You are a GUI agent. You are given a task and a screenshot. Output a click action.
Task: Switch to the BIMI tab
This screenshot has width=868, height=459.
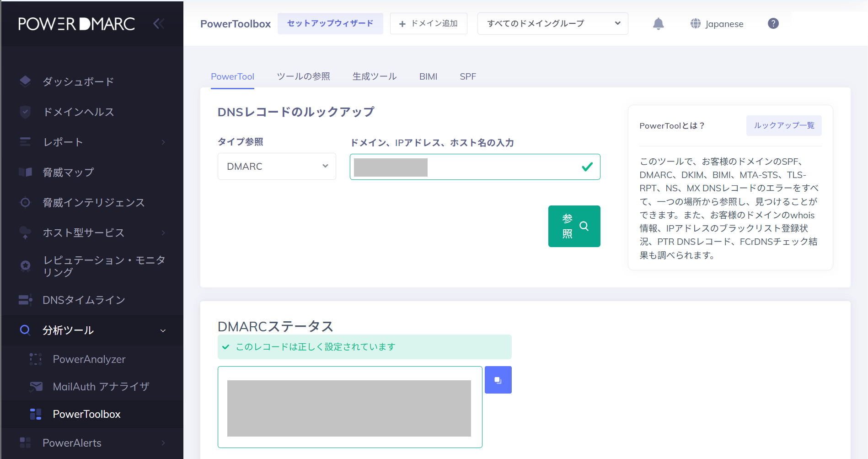428,76
